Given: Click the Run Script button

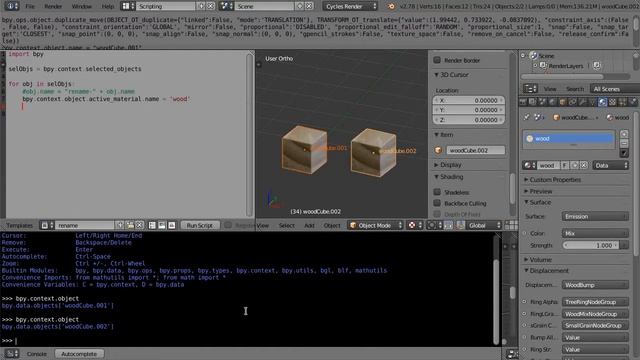Looking at the screenshot, I should pyautogui.click(x=200, y=225).
